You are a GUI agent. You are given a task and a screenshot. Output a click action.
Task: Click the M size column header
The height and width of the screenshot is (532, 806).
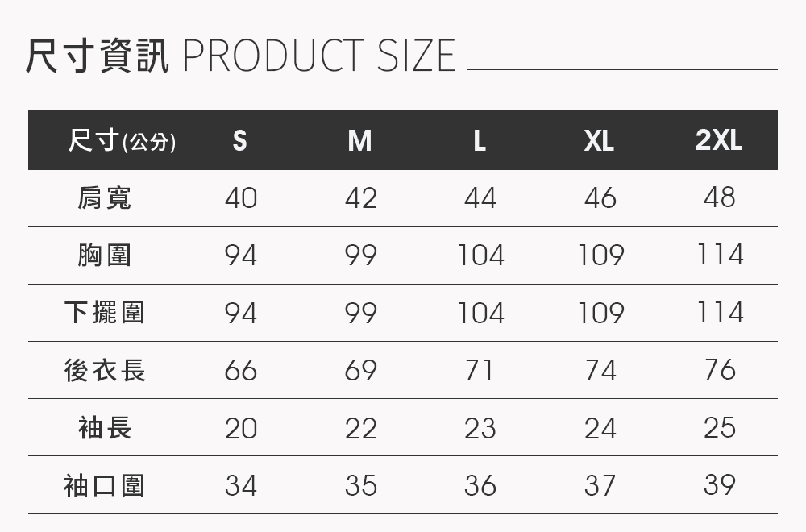(359, 140)
